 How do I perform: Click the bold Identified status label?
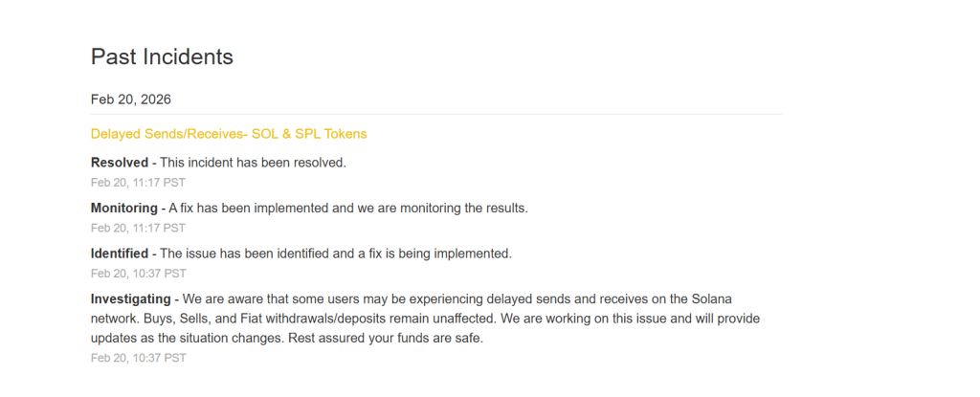[120, 254]
